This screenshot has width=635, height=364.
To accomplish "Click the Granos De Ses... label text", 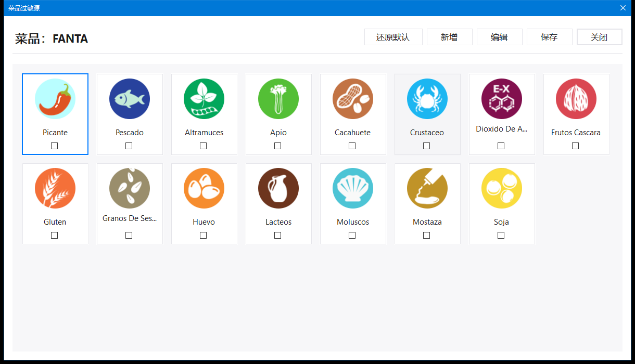I will click(x=130, y=218).
